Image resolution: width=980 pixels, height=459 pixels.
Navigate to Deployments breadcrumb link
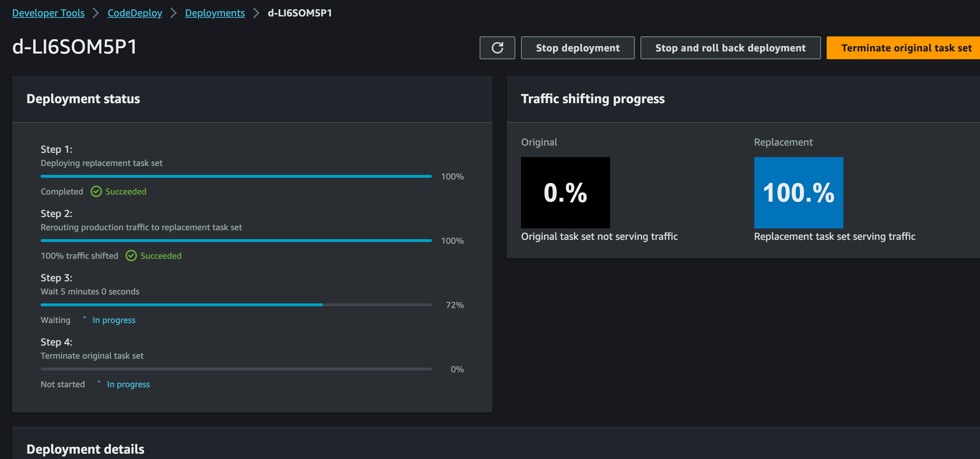(215, 13)
